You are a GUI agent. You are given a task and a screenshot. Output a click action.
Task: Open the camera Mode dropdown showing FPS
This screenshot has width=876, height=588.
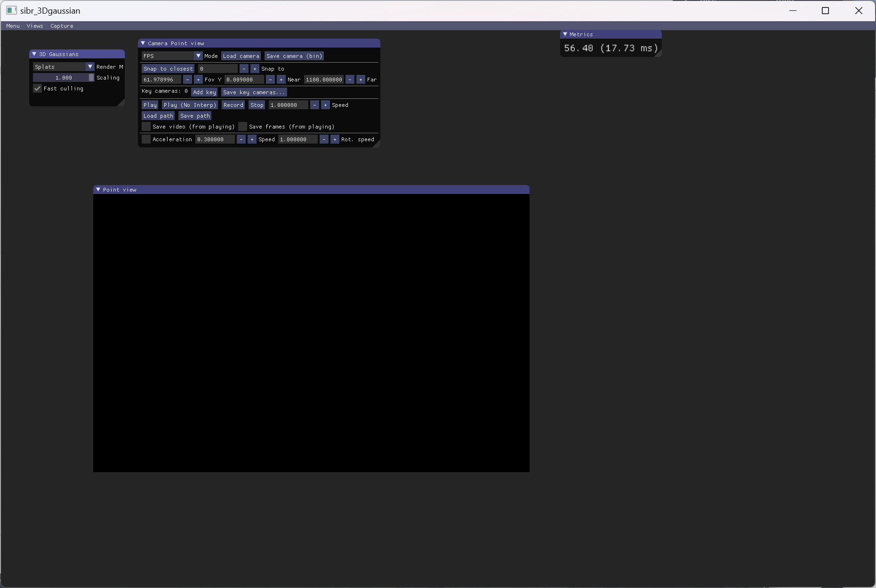pyautogui.click(x=198, y=56)
